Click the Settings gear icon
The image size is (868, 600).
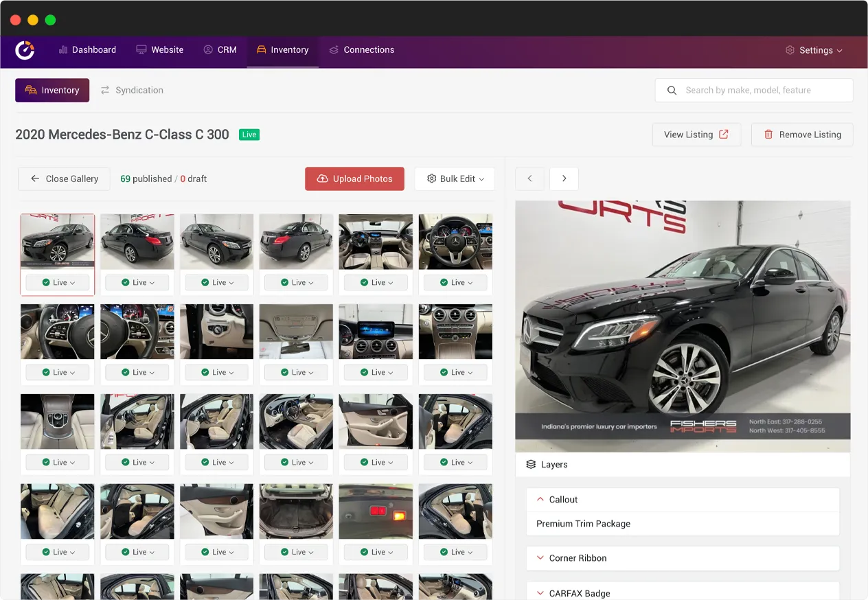coord(790,50)
